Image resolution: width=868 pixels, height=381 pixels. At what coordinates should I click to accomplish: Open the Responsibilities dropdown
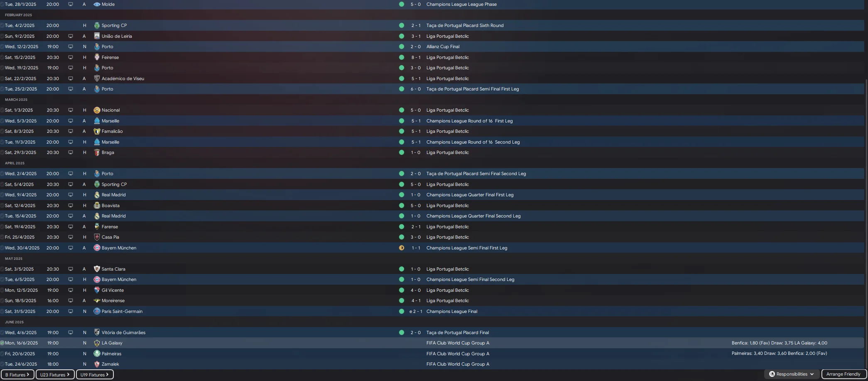[x=792, y=374]
